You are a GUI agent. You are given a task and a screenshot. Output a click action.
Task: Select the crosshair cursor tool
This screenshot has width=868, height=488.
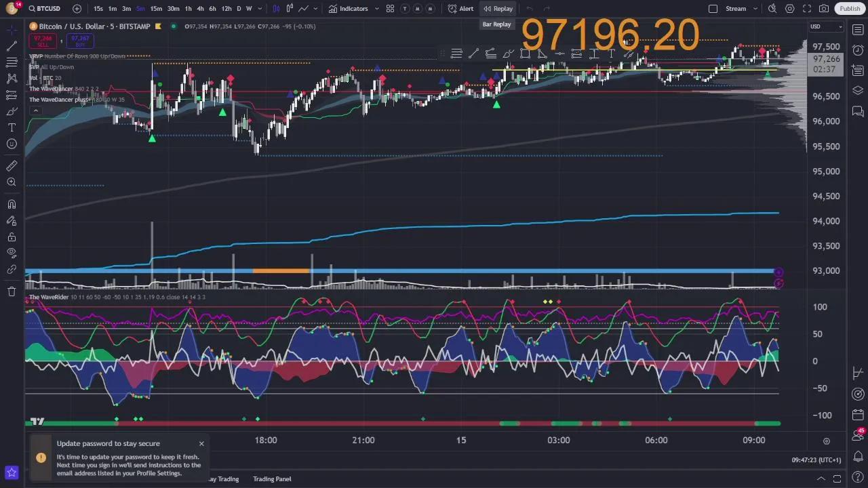[12, 30]
